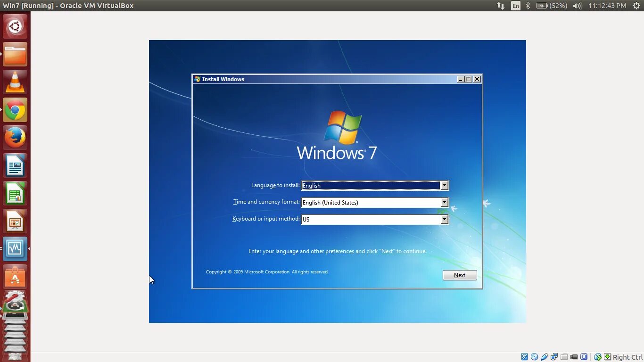The width and height of the screenshot is (644, 362).
Task: Click VirtualBox network adapters status icon
Action: (x=554, y=357)
